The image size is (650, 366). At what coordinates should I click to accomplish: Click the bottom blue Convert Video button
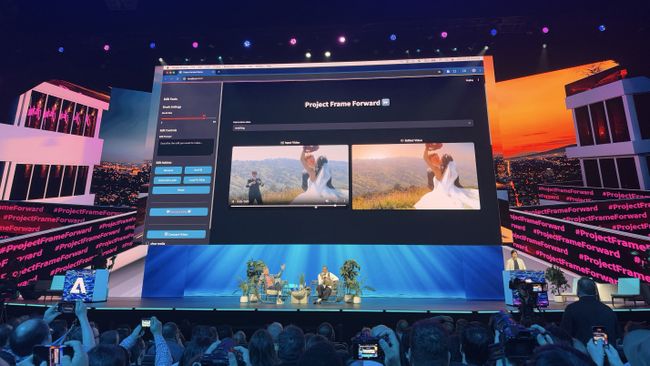pyautogui.click(x=176, y=234)
